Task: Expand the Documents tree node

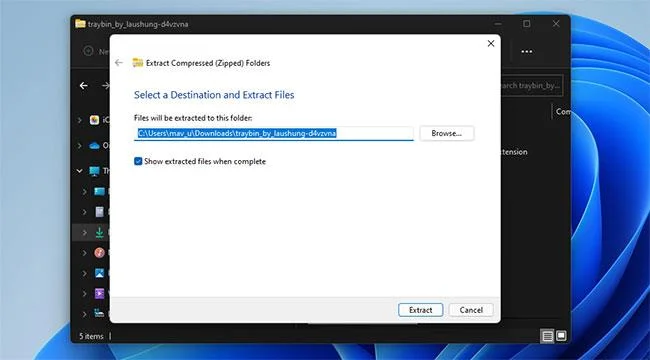Action: point(85,212)
